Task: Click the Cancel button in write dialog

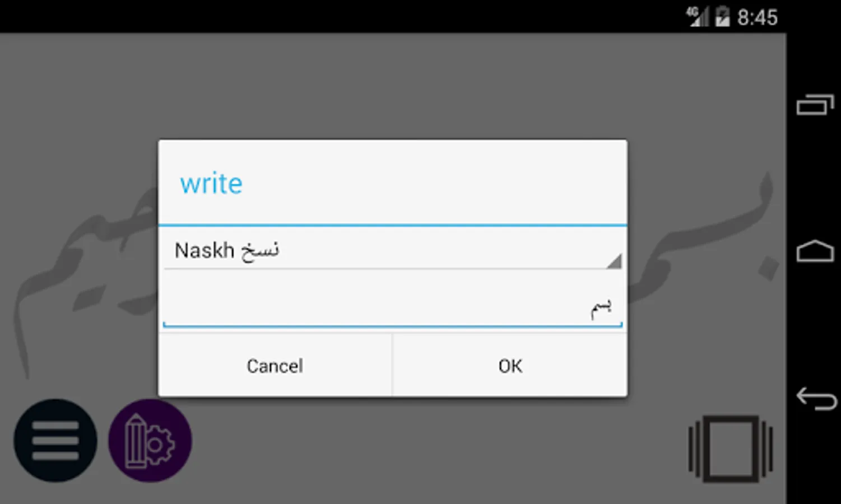Action: (275, 366)
